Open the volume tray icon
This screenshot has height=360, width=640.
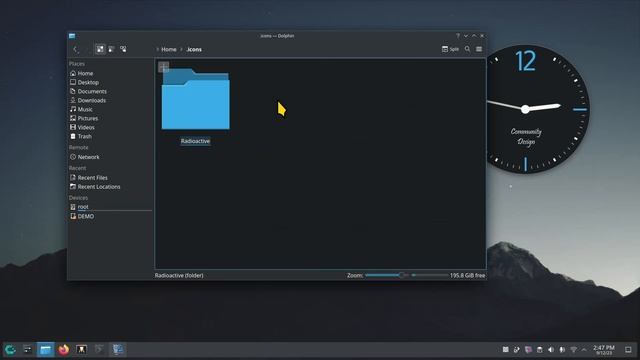[551, 350]
